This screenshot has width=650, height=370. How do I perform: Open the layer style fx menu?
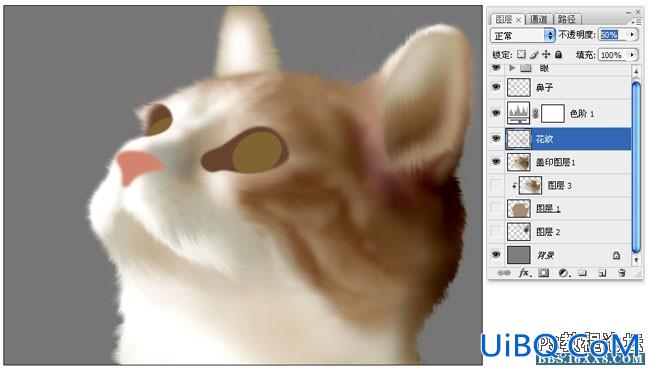coord(524,273)
